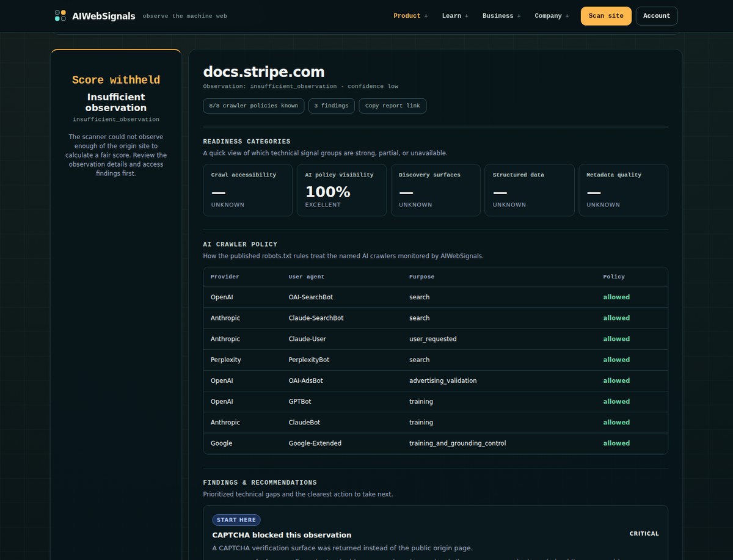Screen dimensions: 733x560
Task: Select the ClaudeBot user agent cell
Action: click(x=305, y=422)
